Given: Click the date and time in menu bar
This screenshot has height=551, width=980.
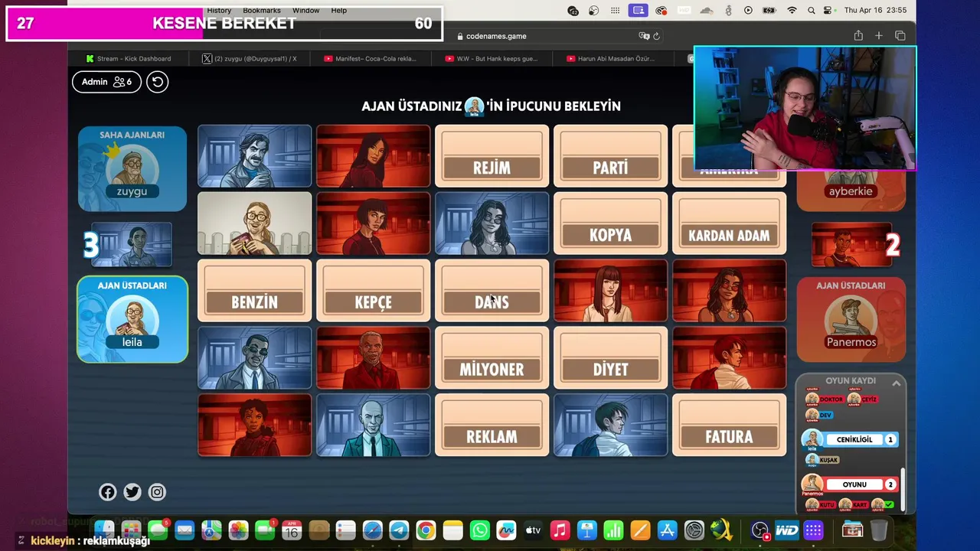Looking at the screenshot, I should [x=875, y=10].
